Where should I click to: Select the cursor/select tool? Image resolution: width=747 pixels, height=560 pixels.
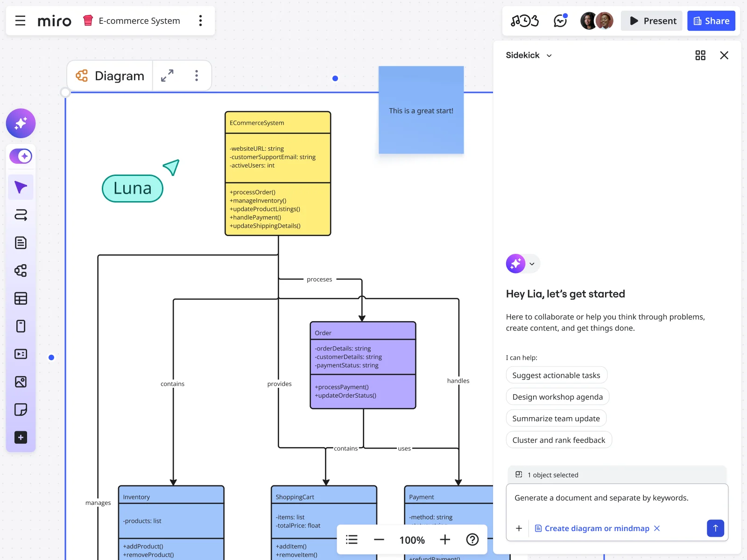21,187
